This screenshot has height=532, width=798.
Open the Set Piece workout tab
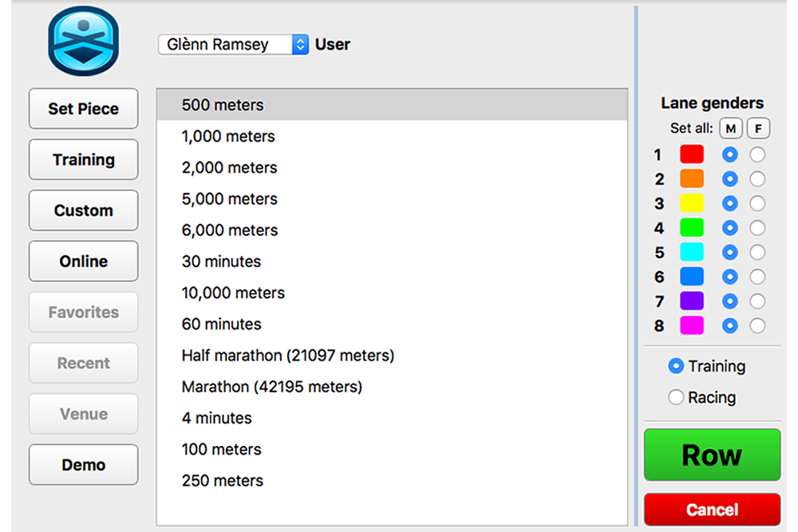[83, 108]
